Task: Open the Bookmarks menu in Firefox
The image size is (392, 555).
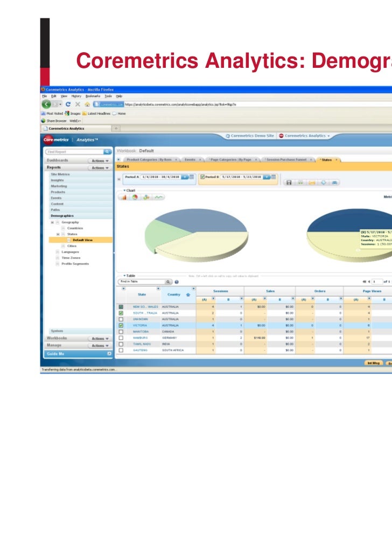Action: pyautogui.click(x=93, y=96)
